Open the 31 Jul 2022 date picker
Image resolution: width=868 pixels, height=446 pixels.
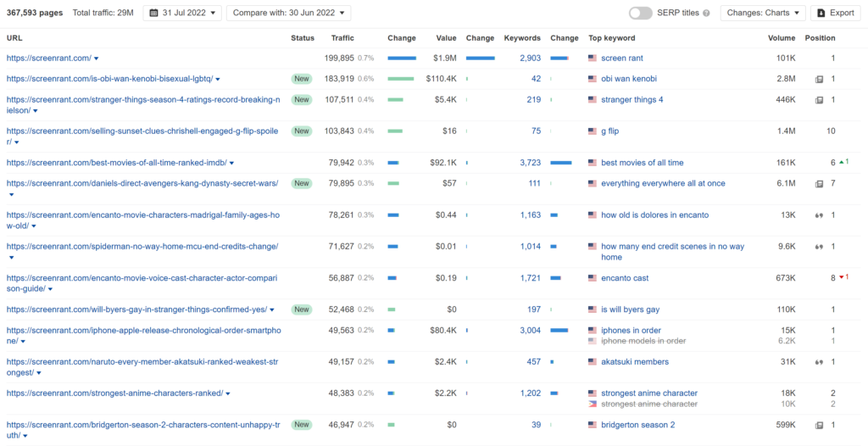coord(182,14)
